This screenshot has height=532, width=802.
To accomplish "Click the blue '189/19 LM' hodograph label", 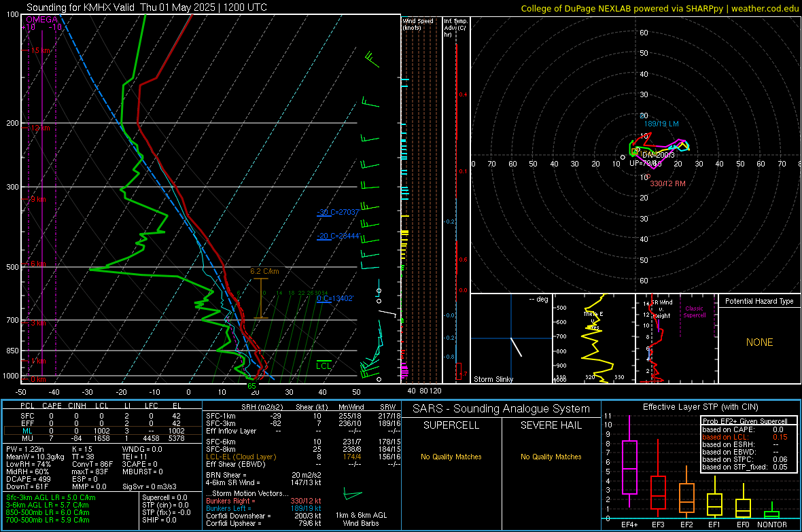I will click(x=661, y=124).
